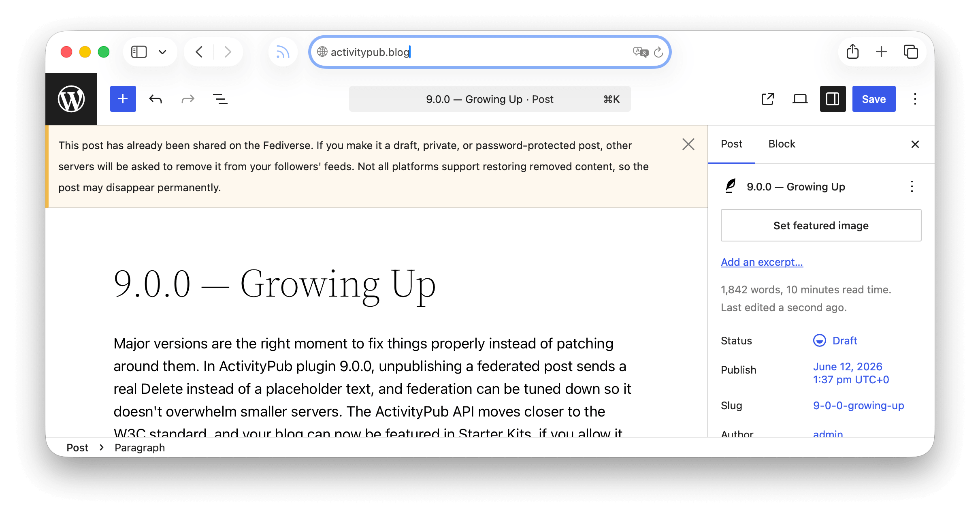Redo the last edit
Viewport: 980px width, 517px height.
188,99
